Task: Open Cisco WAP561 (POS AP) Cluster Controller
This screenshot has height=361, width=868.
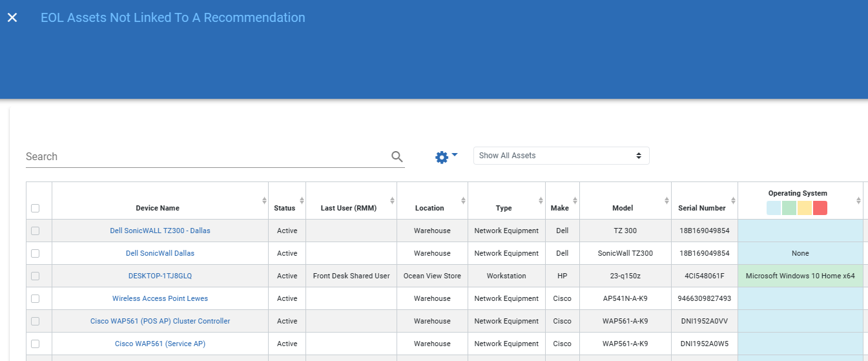Action: point(160,321)
